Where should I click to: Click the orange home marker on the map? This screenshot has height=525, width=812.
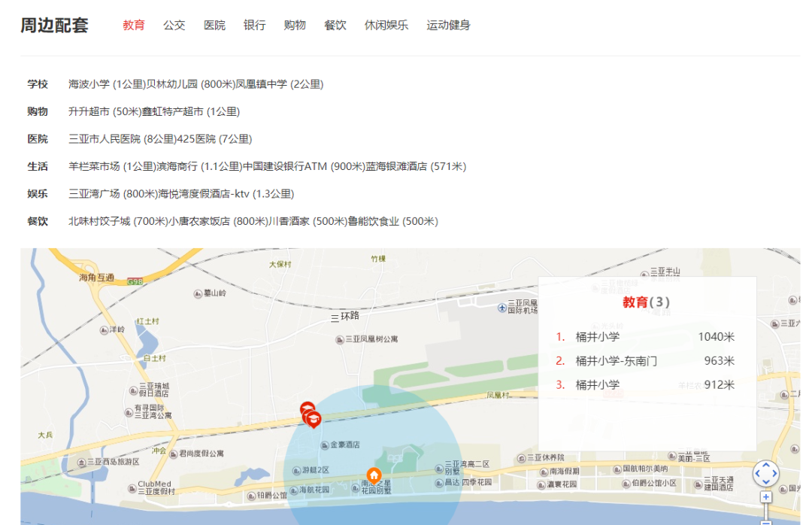[374, 475]
